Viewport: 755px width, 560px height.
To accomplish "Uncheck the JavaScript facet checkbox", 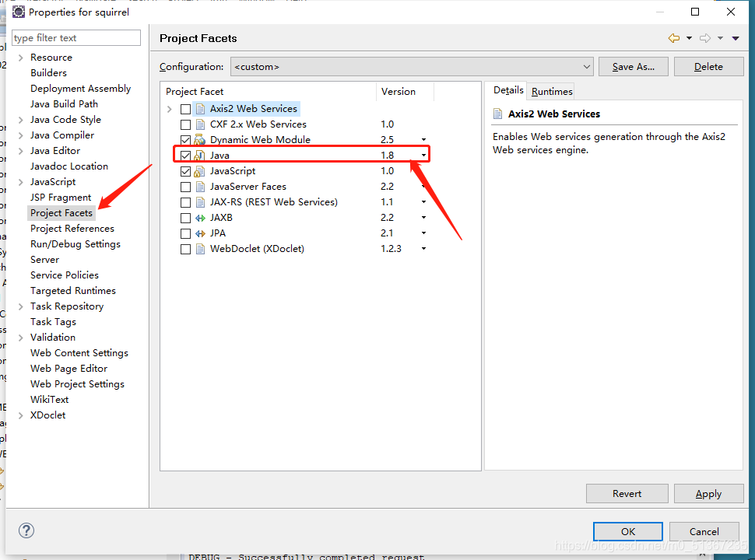I will (x=185, y=171).
